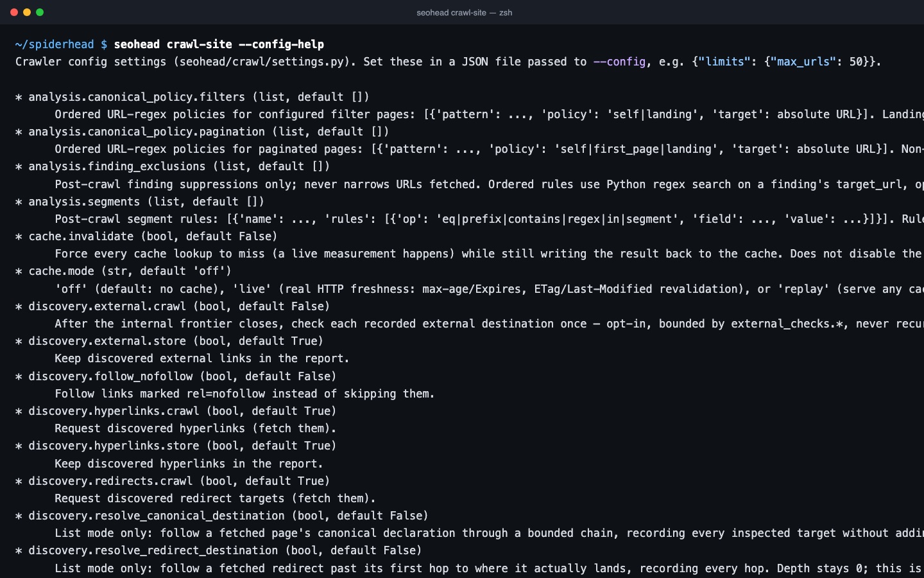Click the 'analysis.canonical_policy.filters' setting line
This screenshot has width=924, height=578.
point(193,97)
